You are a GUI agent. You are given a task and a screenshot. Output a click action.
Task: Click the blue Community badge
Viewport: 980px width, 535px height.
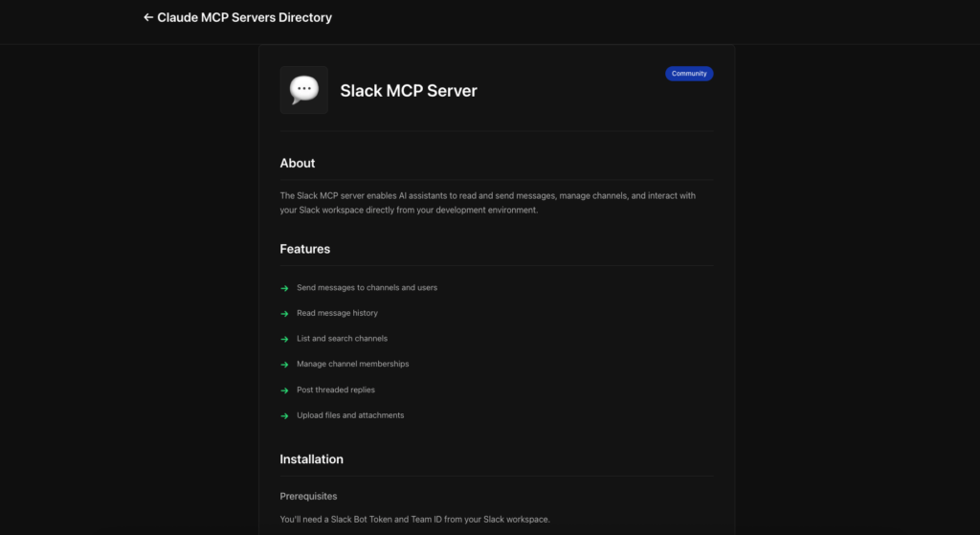click(689, 74)
